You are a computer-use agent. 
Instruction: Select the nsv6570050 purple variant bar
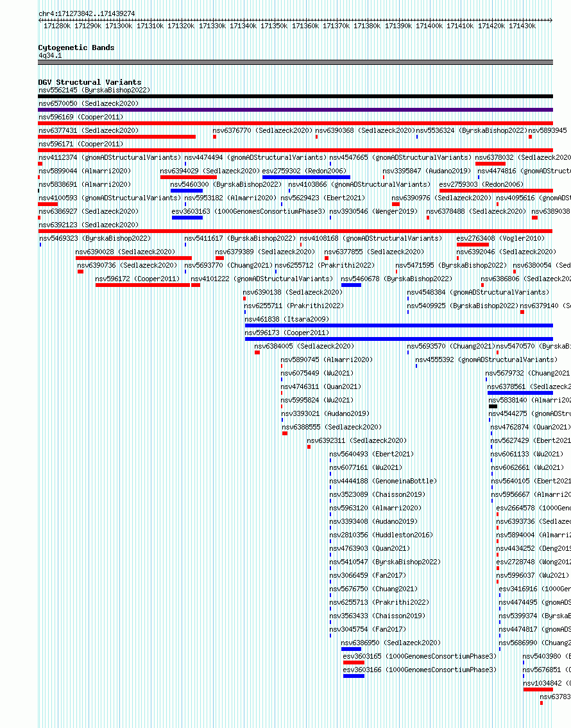(296, 110)
